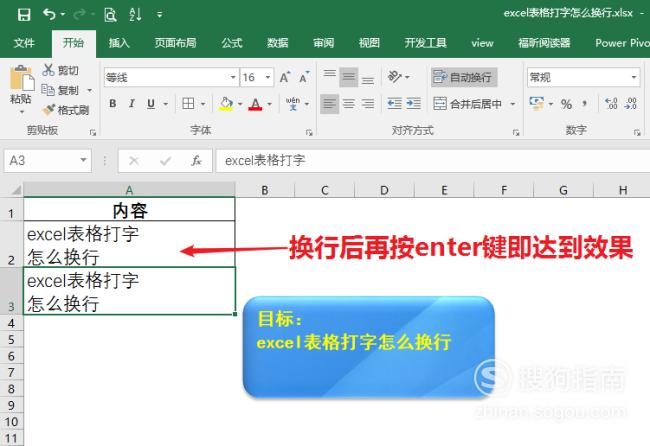This screenshot has height=446, width=650.
Task: Open the underline style dropdown arrow
Action: (x=165, y=104)
